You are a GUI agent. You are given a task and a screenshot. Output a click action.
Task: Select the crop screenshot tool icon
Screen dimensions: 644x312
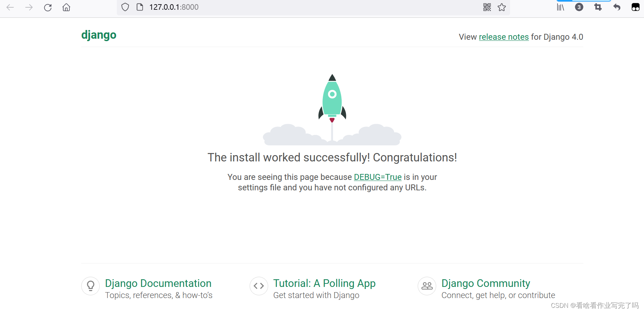(598, 7)
